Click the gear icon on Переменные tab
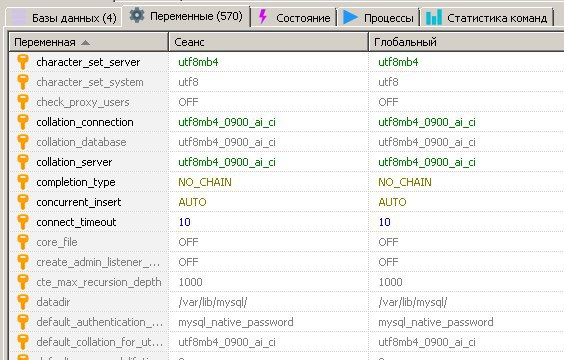 click(137, 16)
